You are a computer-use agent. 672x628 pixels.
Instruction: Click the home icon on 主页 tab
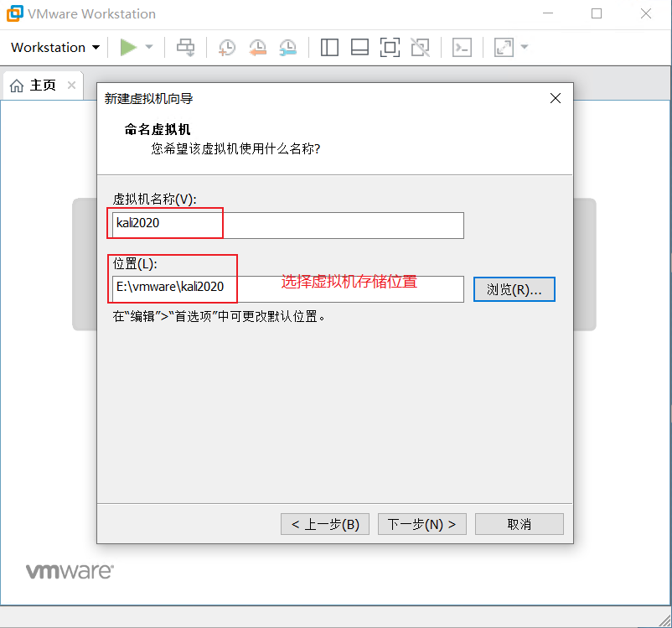(x=17, y=86)
